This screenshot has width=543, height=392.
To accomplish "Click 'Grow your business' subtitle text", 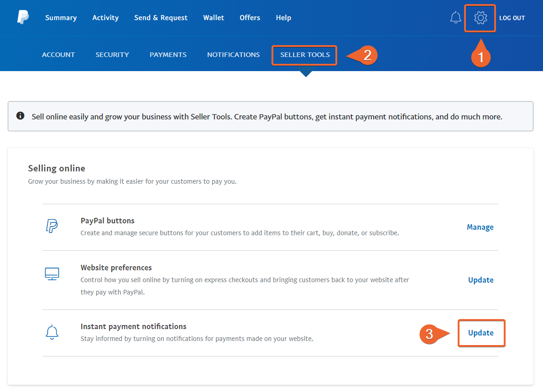I will tap(132, 181).
